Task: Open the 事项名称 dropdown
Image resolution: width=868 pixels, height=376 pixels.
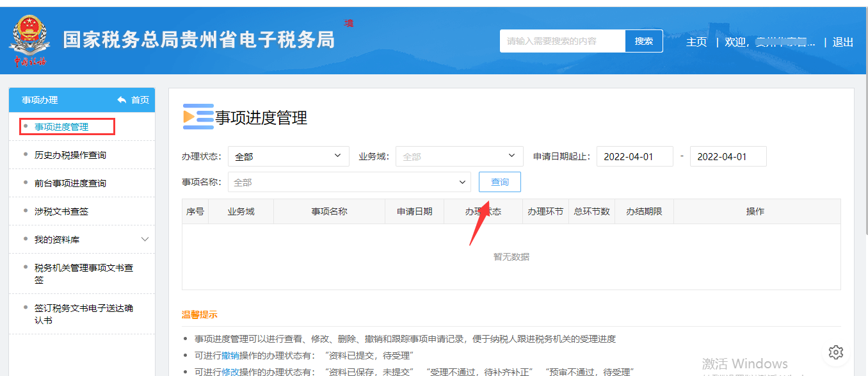Action: 349,182
